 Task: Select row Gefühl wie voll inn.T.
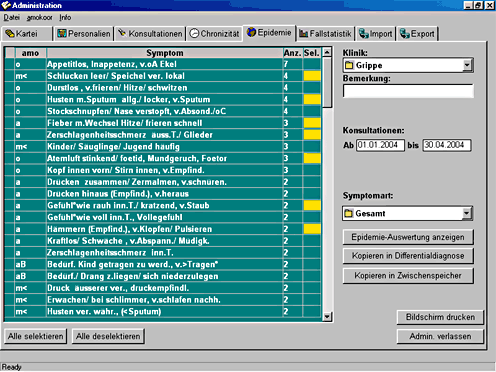(x=163, y=217)
